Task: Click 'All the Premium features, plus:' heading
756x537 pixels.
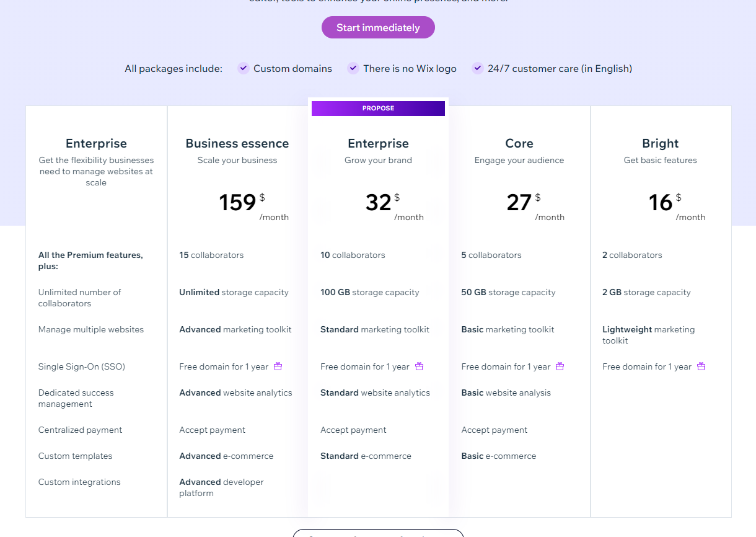Action: point(90,260)
